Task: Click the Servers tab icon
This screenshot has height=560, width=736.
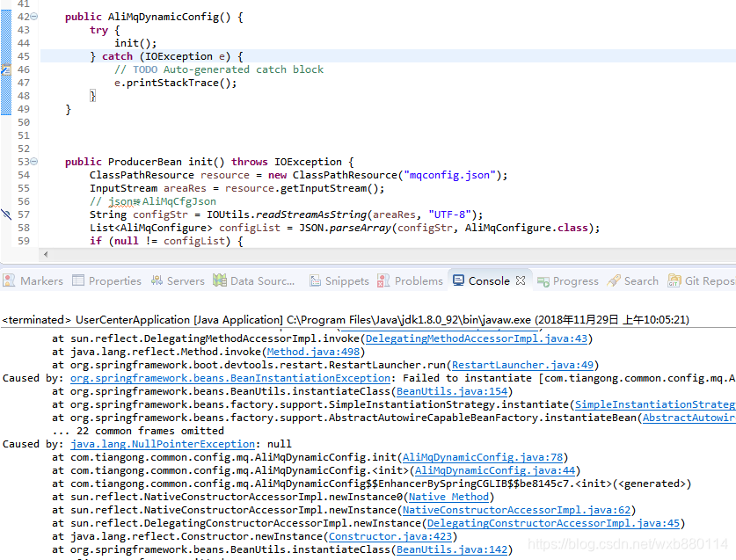Action: (157, 280)
